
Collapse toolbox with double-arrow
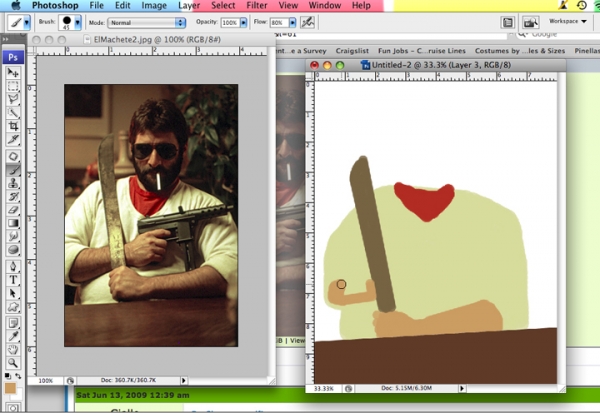pyautogui.click(x=5, y=39)
